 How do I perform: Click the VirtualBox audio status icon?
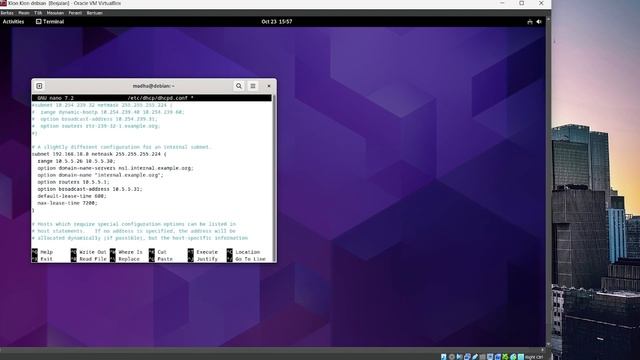pyautogui.click(x=460, y=357)
